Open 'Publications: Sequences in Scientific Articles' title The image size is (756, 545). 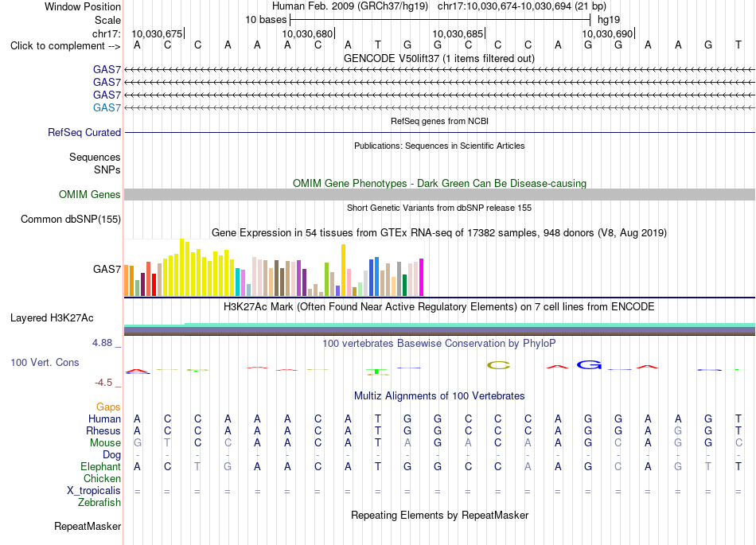[439, 146]
